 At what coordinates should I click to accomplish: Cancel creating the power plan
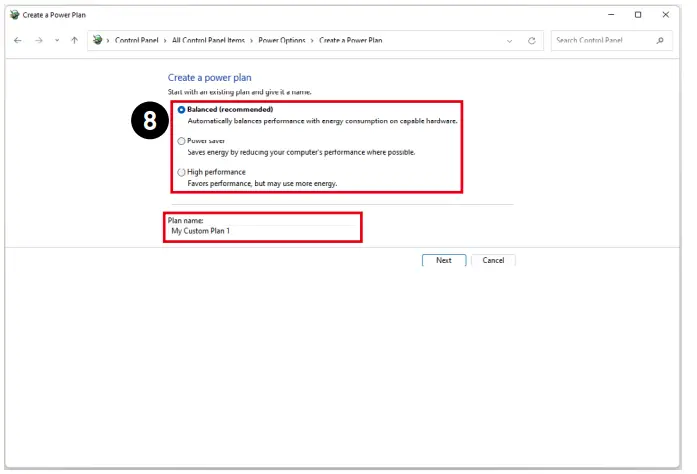click(x=493, y=260)
